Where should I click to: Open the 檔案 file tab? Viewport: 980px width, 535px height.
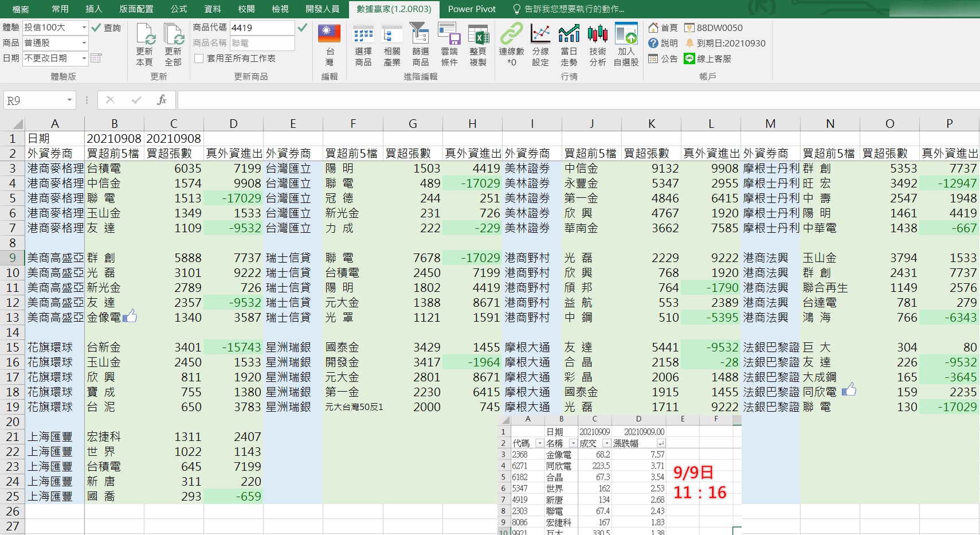[21, 9]
